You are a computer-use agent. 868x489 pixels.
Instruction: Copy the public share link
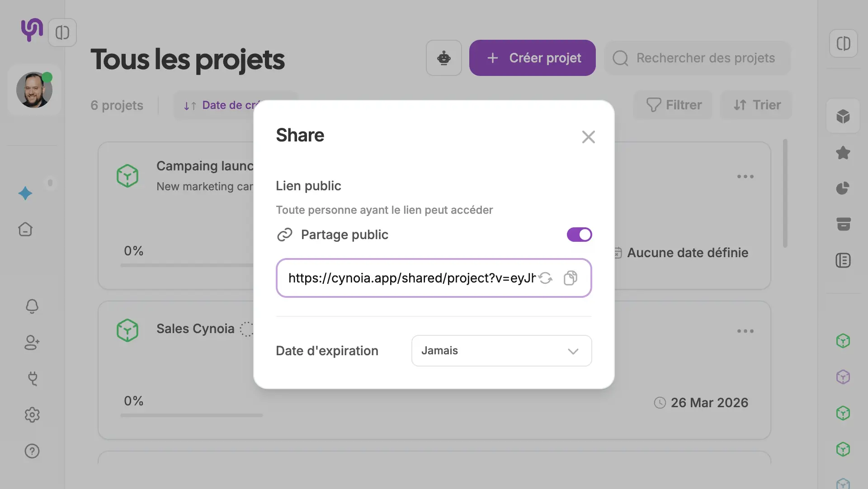pos(571,278)
